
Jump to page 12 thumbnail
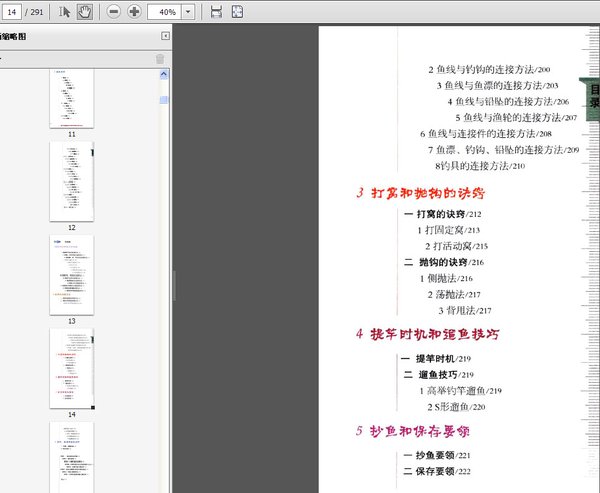[x=72, y=181]
